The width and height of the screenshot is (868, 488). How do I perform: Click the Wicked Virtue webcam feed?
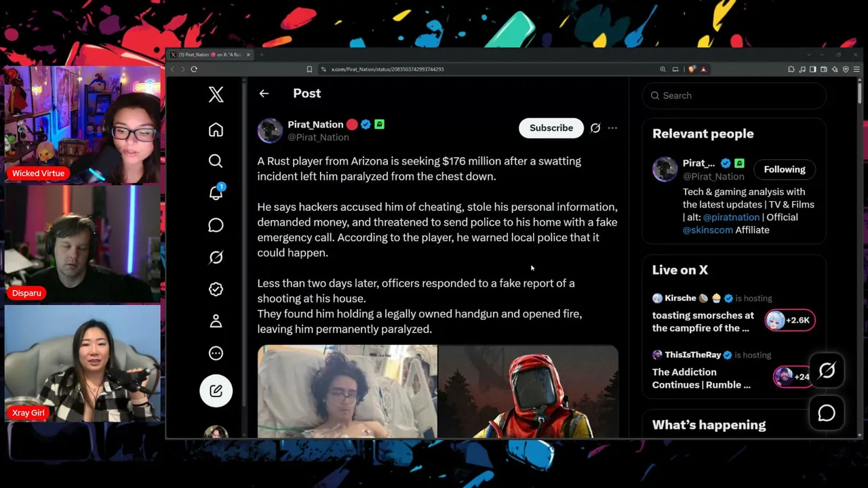[83, 125]
